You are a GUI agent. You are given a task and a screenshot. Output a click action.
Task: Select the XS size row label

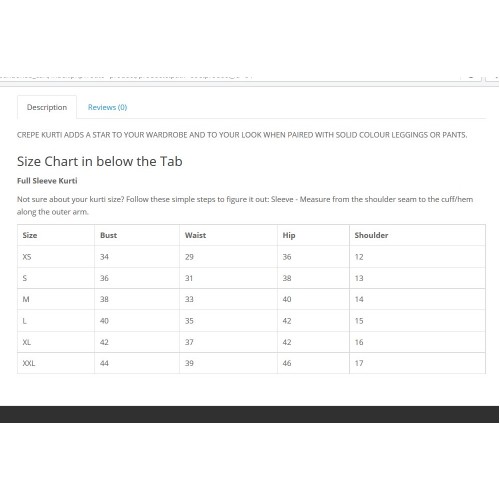[x=27, y=257]
